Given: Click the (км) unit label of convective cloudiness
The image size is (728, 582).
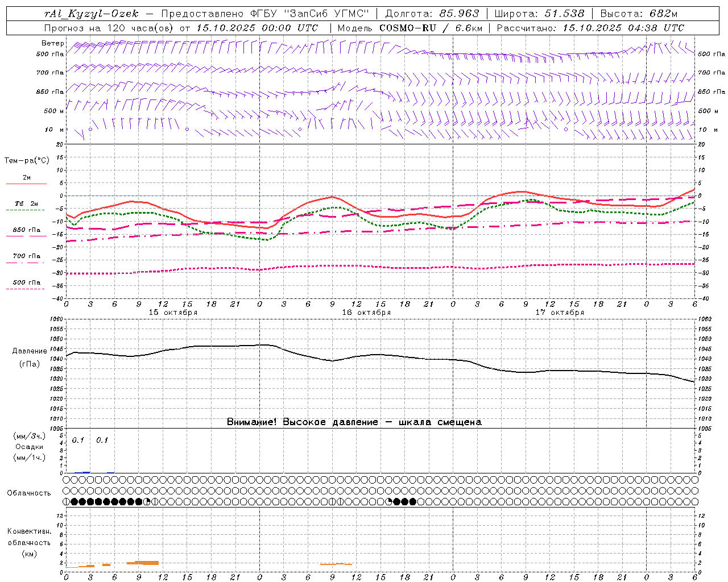Looking at the screenshot, I should point(29,554).
